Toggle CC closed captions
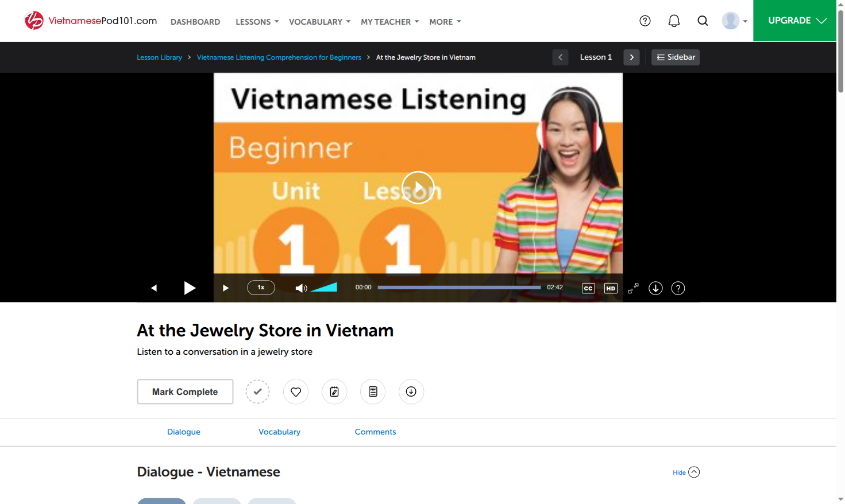 point(588,288)
